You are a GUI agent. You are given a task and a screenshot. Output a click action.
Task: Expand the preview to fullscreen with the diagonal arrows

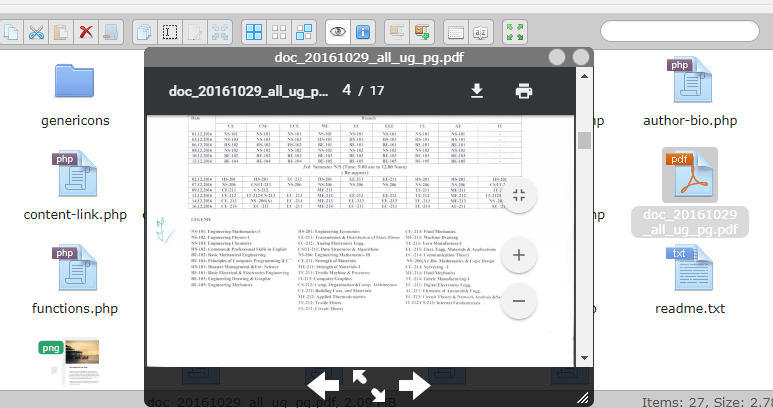(369, 386)
